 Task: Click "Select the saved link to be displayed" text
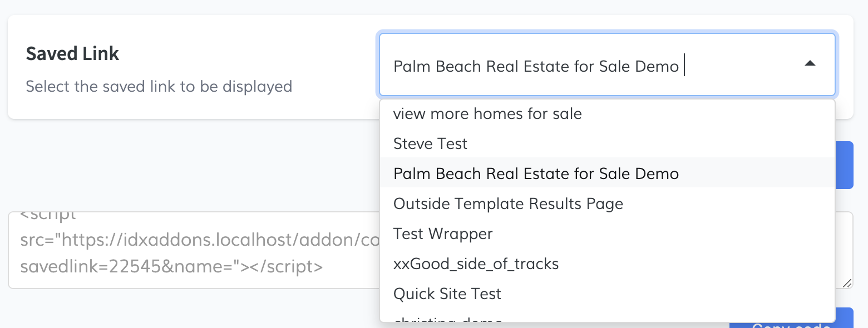pos(159,87)
